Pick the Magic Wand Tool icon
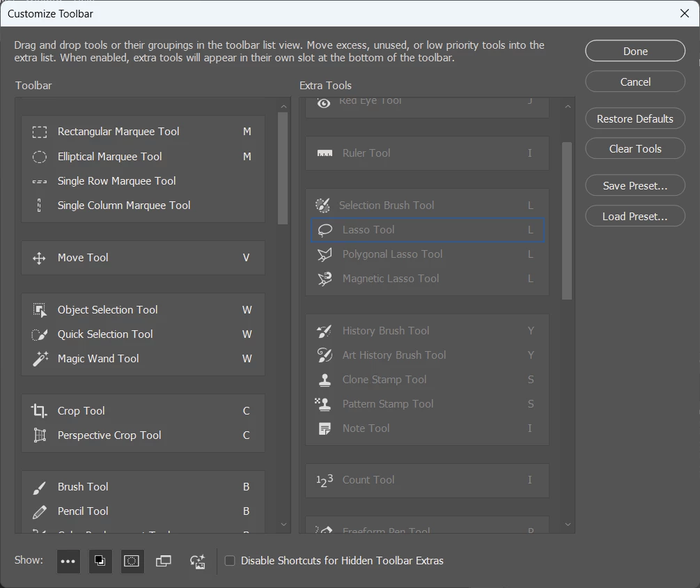700x588 pixels. pos(40,359)
